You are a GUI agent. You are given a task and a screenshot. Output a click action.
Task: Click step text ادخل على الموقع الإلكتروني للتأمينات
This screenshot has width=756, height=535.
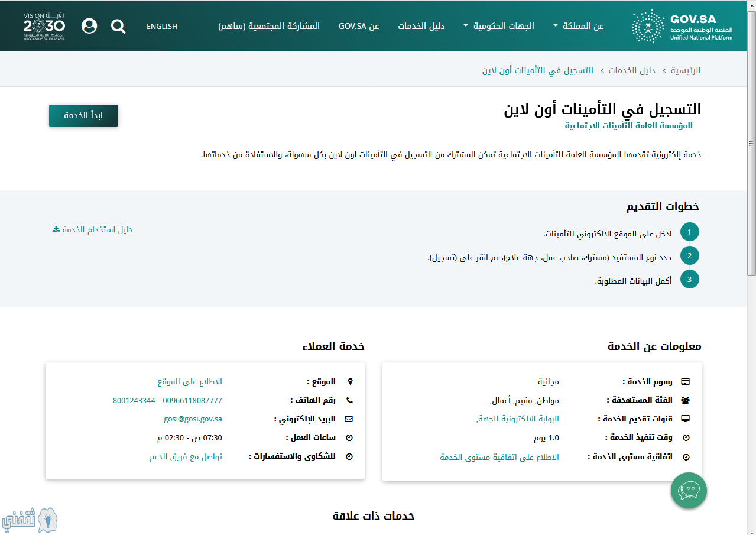coord(608,234)
